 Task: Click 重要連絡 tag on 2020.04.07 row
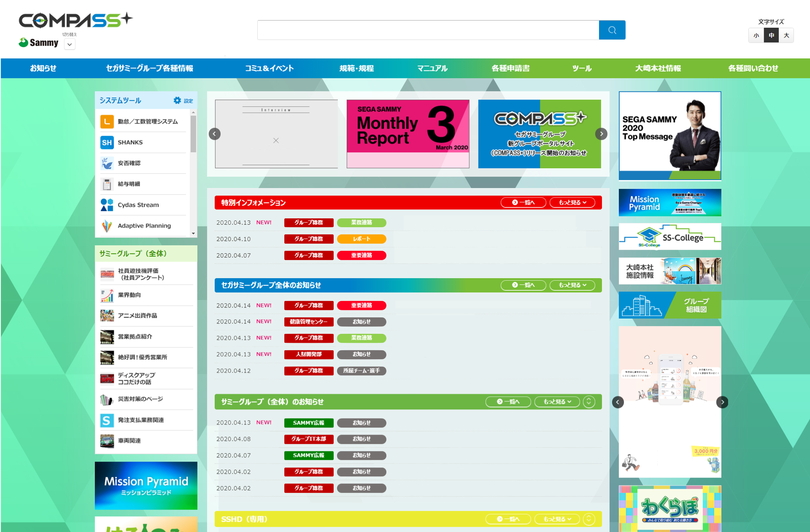click(x=362, y=255)
